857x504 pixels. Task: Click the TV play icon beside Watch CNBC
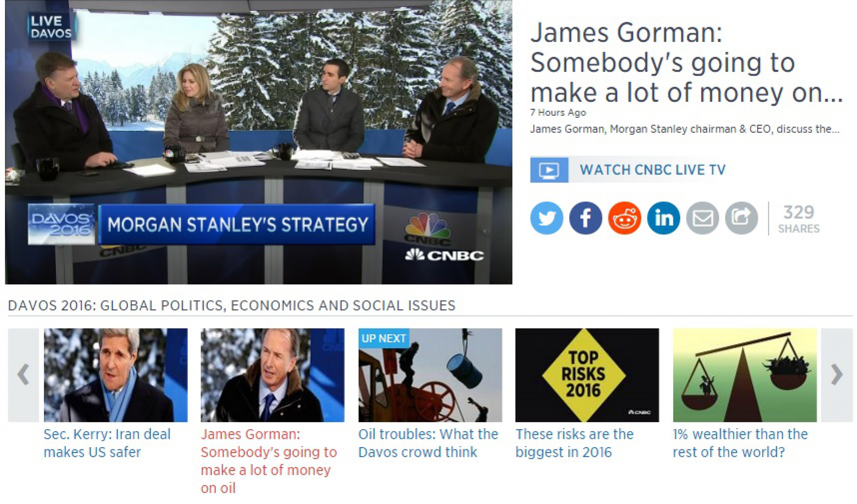pyautogui.click(x=549, y=170)
